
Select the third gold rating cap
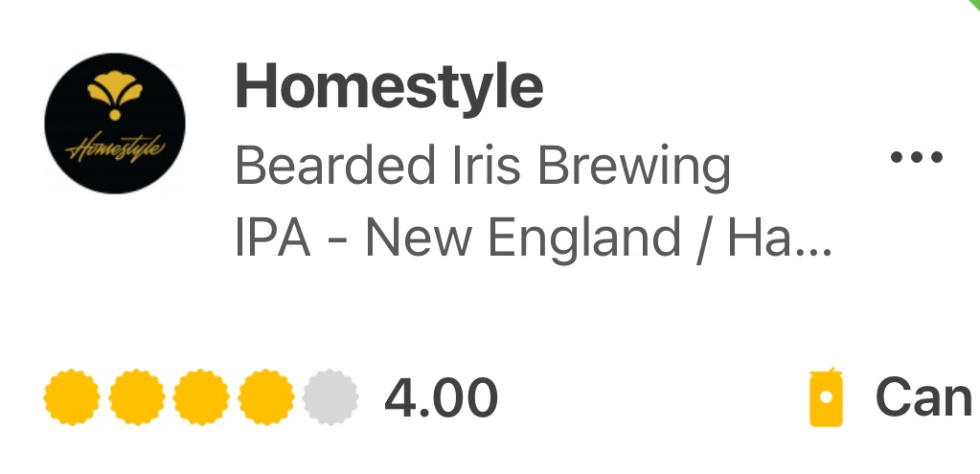click(201, 397)
